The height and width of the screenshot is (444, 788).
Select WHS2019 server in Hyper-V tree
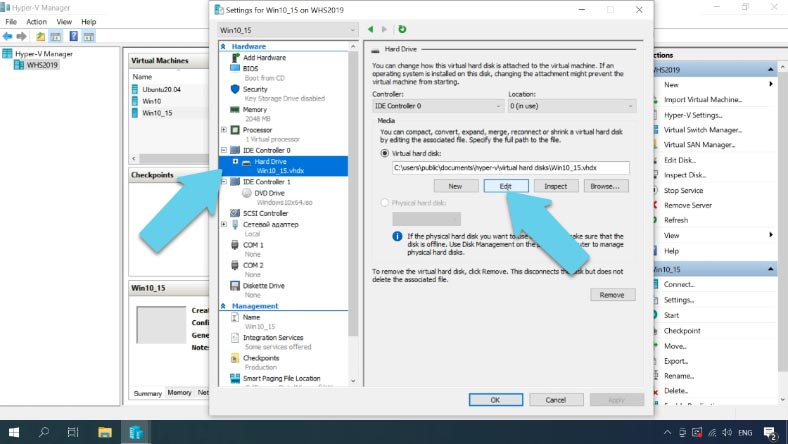coord(42,65)
